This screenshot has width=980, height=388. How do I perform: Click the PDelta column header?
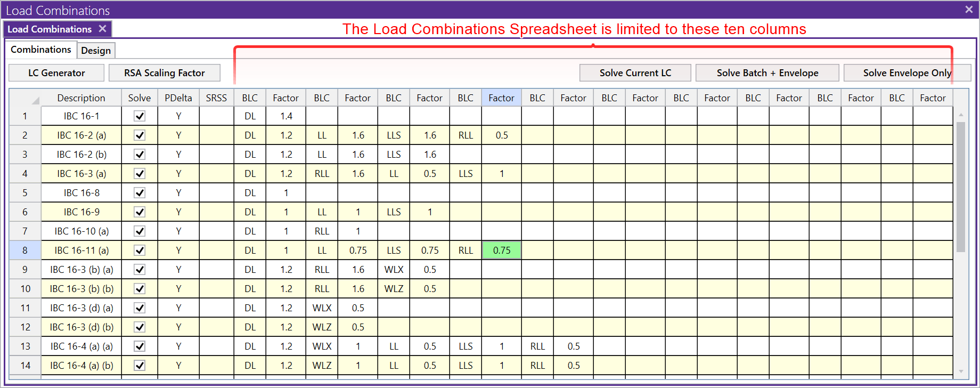tap(178, 98)
